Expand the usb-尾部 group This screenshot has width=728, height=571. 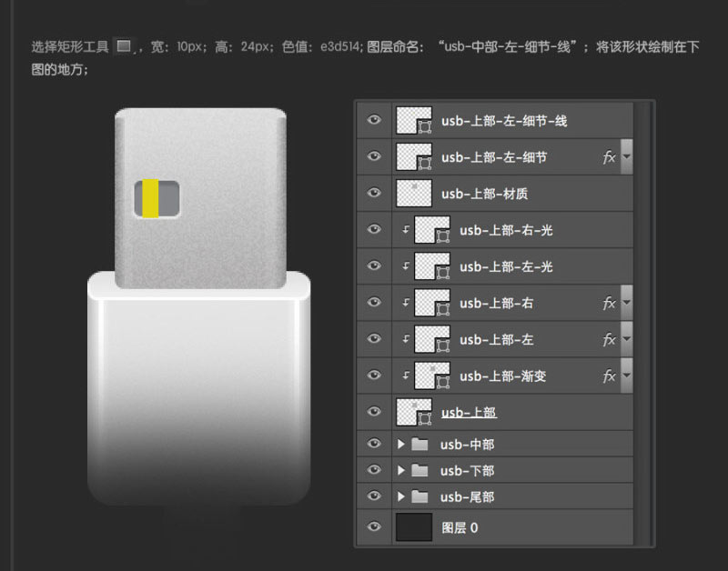click(399, 496)
